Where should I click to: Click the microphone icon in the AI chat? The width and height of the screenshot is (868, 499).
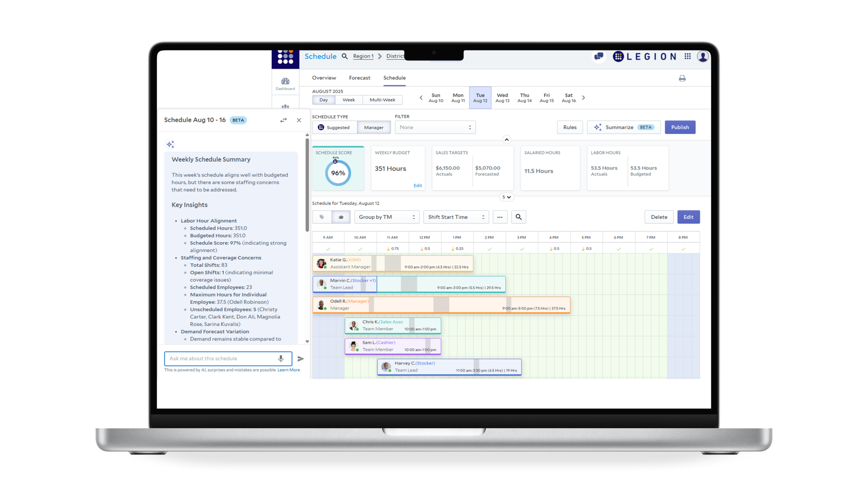[x=281, y=358]
